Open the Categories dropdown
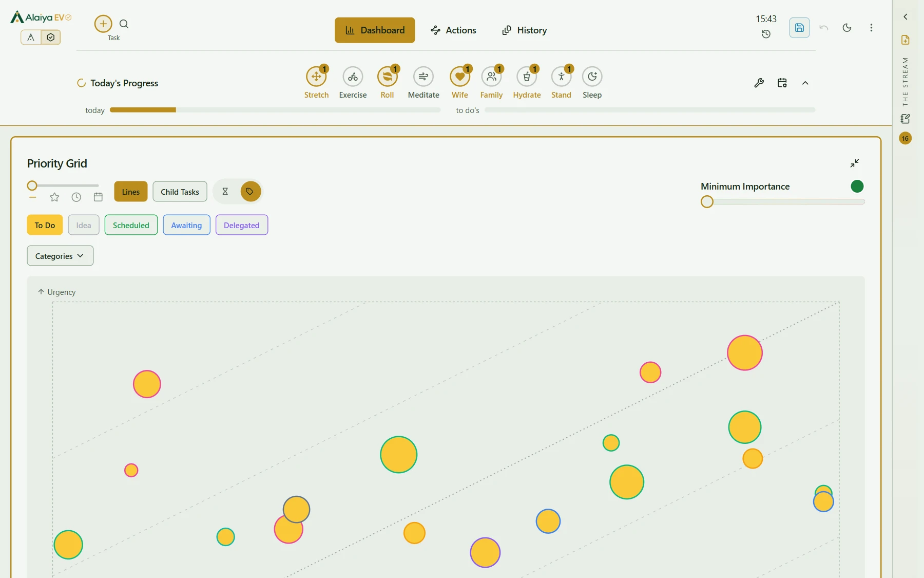 (x=60, y=256)
